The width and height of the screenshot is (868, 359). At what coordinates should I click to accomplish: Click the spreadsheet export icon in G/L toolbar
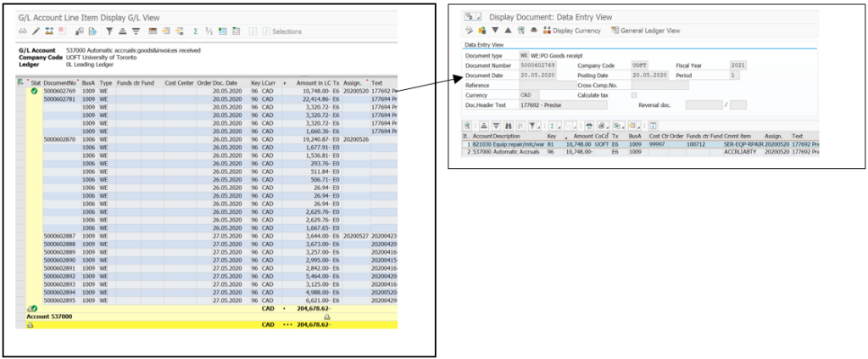tap(223, 31)
